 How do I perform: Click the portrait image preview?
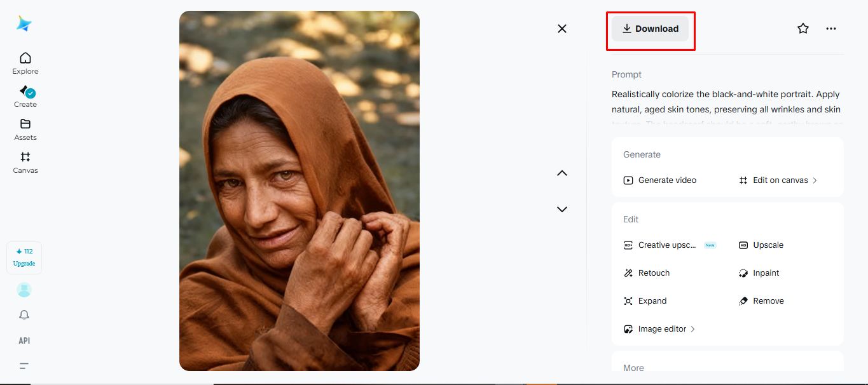click(x=300, y=191)
